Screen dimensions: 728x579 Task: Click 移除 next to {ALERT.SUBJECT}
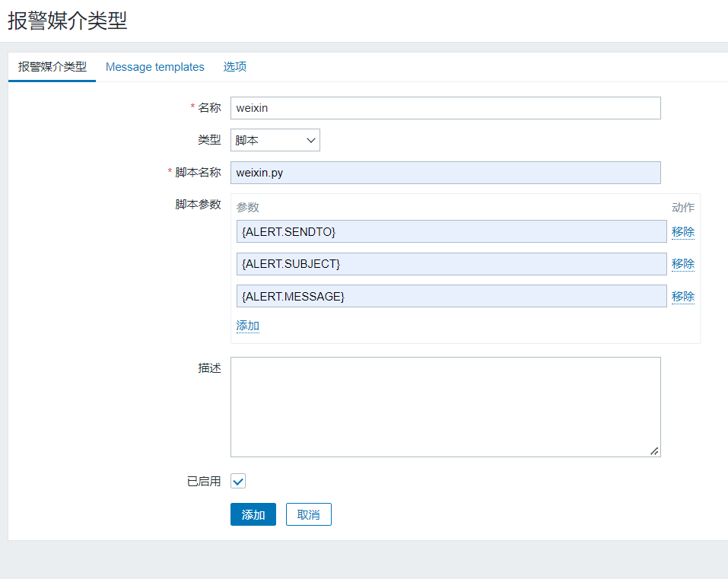pos(682,263)
